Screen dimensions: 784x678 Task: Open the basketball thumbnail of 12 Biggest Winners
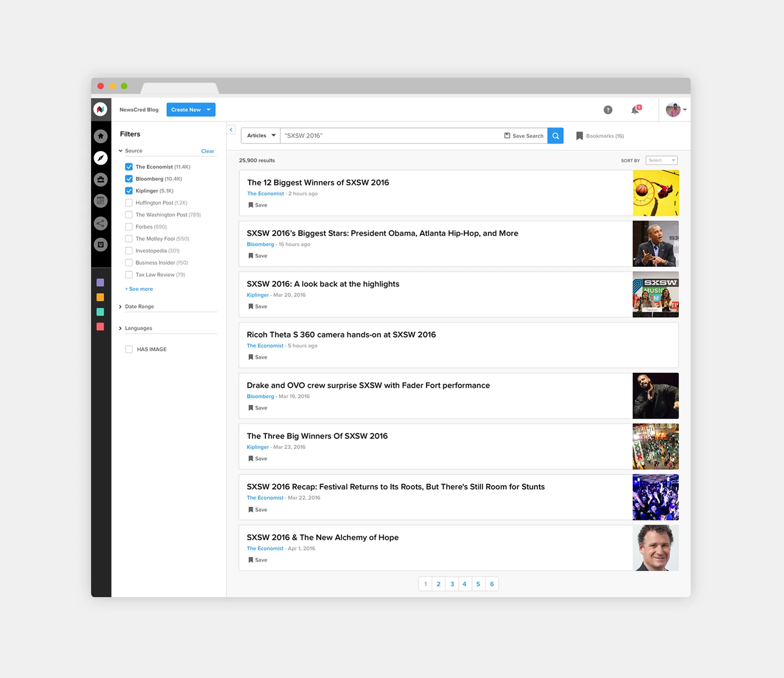pos(656,193)
